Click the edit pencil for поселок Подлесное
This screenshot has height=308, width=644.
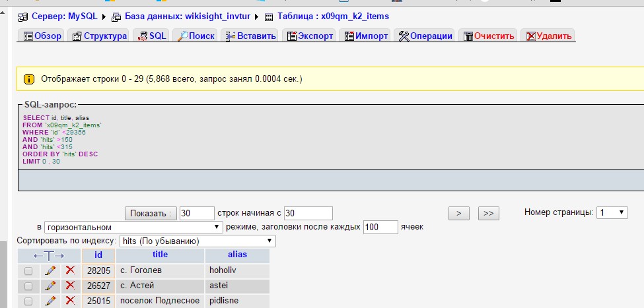coord(50,301)
